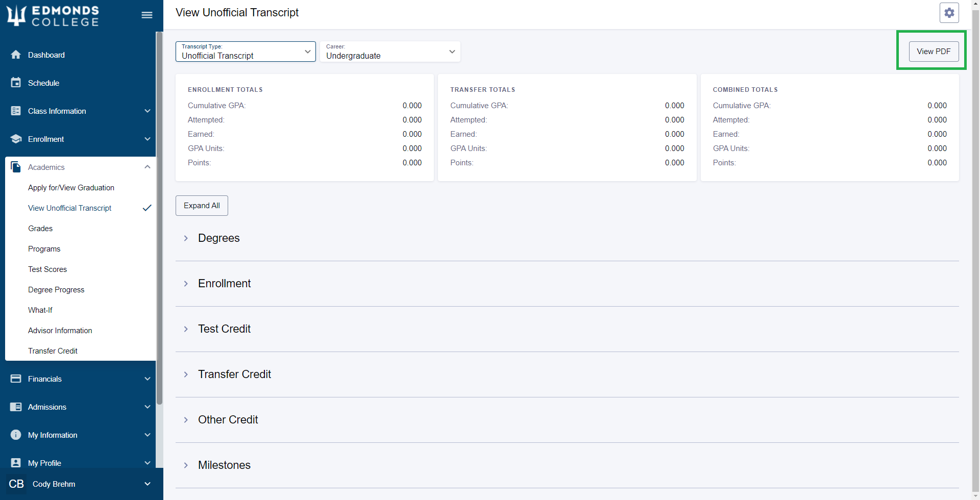Viewport: 980px width, 500px height.
Task: Open the Career dropdown
Action: coord(390,52)
